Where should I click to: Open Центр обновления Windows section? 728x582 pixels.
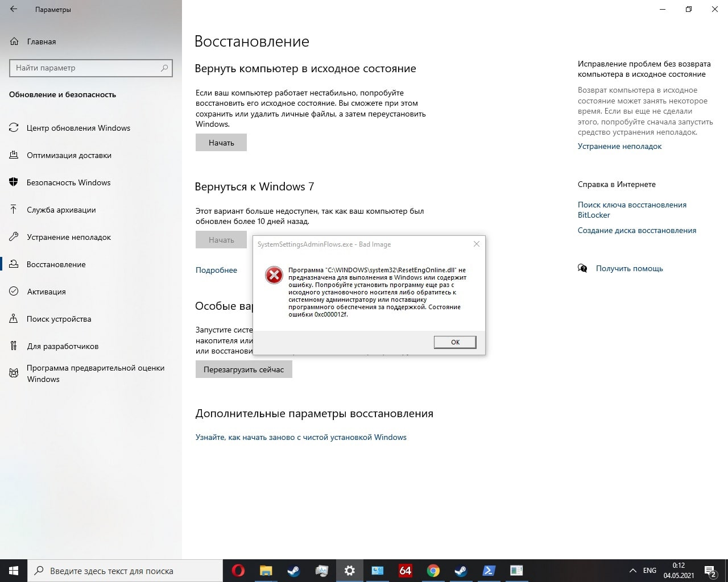click(x=78, y=128)
